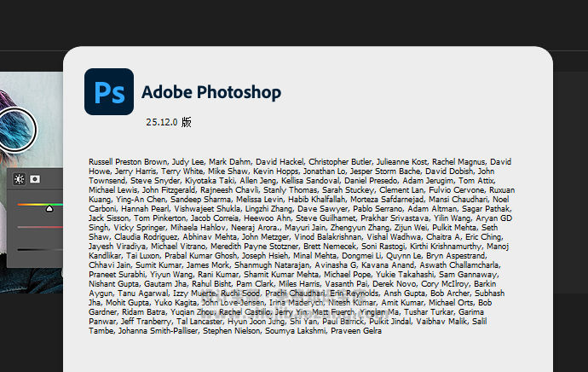Click the name "Vinod Balakrishnan" in credits
This screenshot has width=588, height=372.
[x=328, y=237]
